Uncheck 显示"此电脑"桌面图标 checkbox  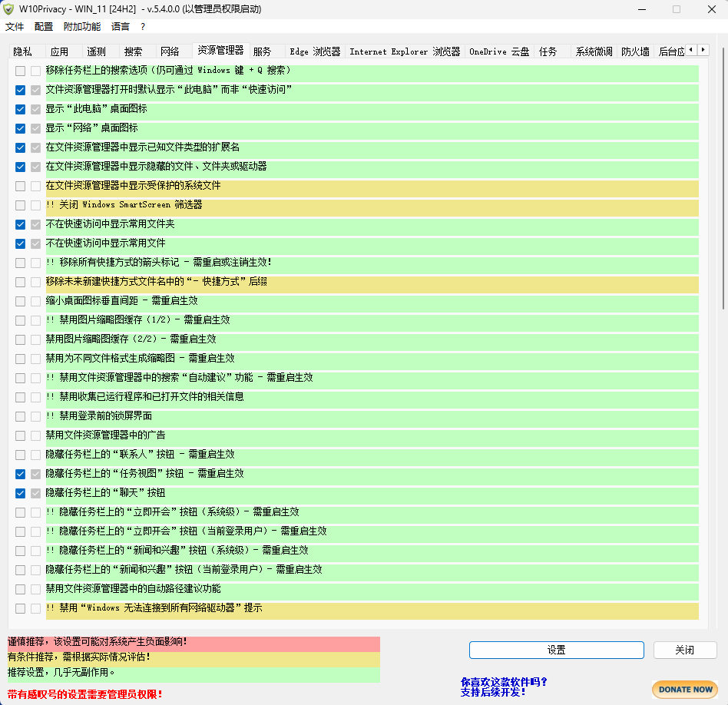point(20,109)
